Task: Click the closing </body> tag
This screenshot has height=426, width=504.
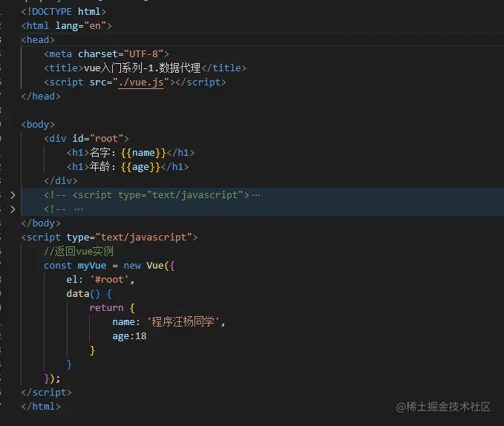Action: (x=41, y=223)
